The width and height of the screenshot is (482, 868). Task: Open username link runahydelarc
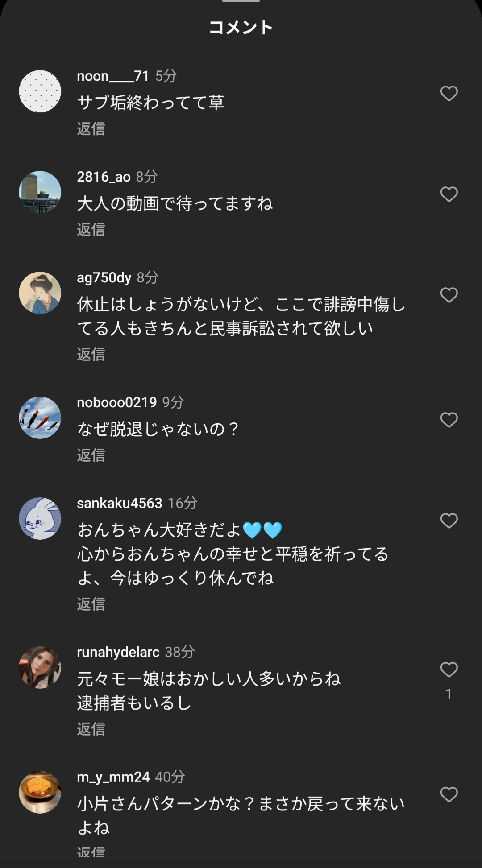(x=118, y=652)
